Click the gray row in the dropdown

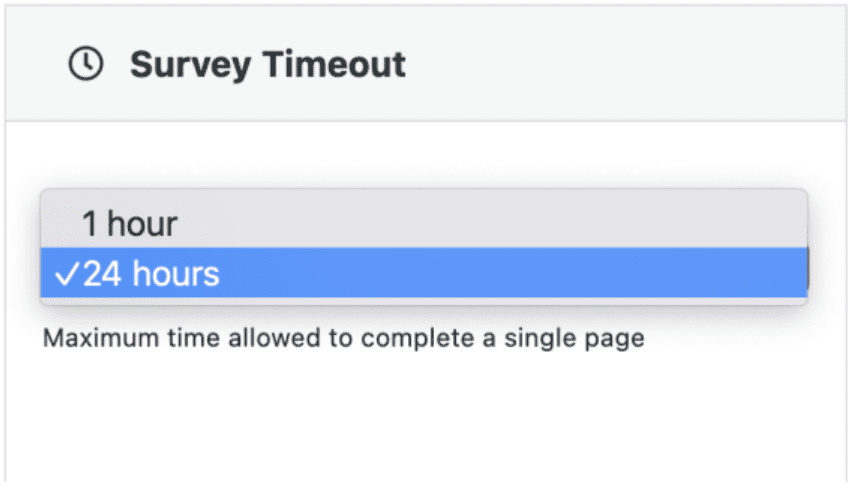pos(500,224)
